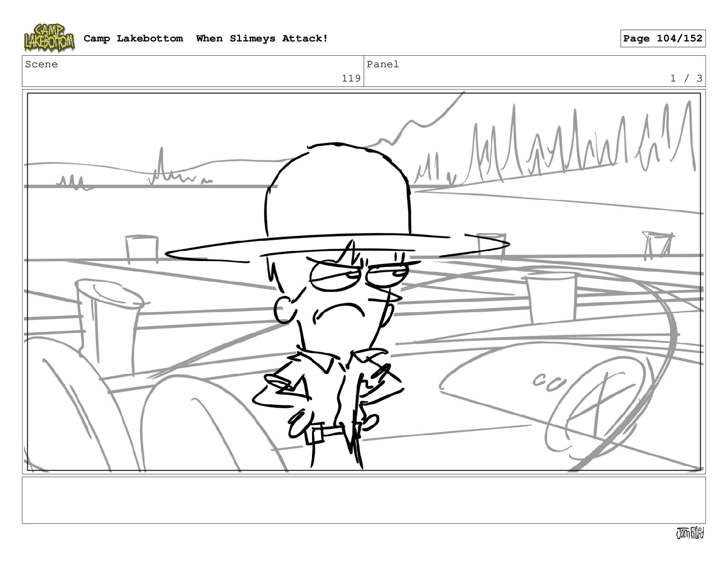
Task: Click the 'Panel' label
Action: tap(383, 64)
